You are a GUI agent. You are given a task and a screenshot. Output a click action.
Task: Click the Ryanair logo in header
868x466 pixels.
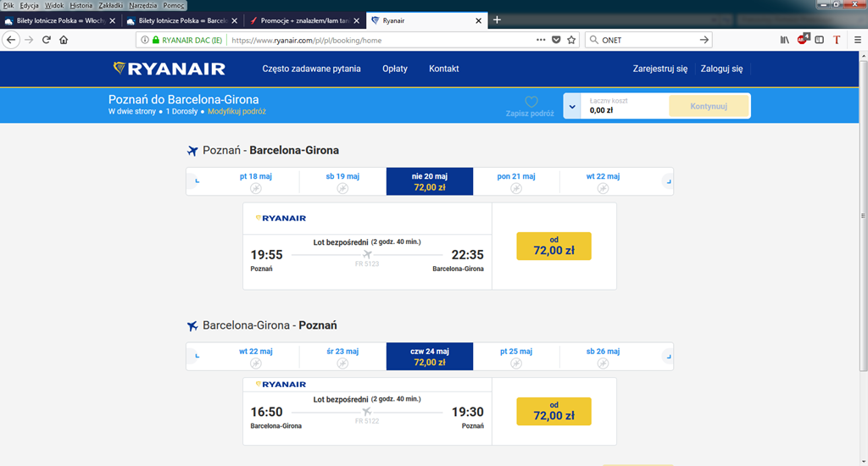[x=169, y=69]
